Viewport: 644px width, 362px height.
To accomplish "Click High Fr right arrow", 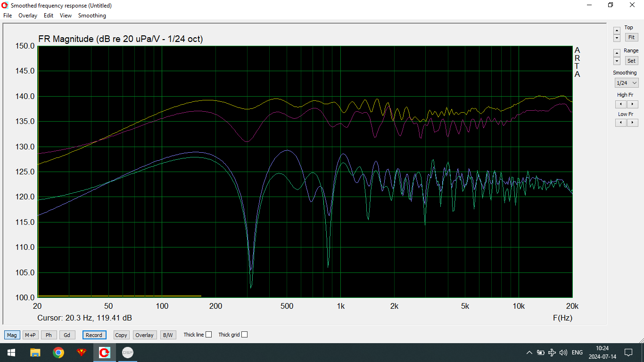I will [x=632, y=104].
